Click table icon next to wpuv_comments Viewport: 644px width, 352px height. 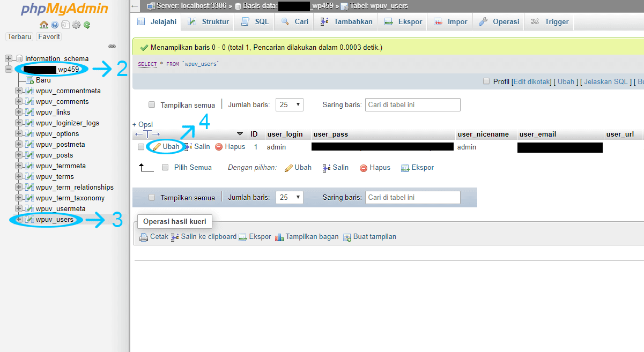coord(29,101)
